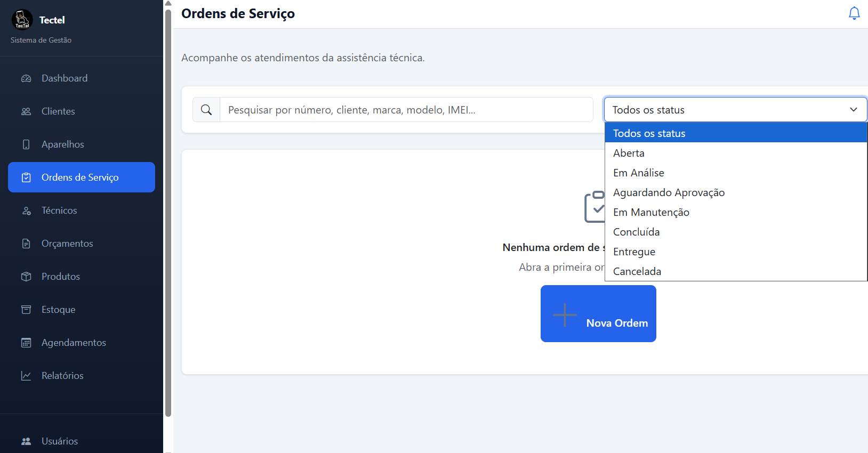Click the Clientes people icon
868x453 pixels.
[26, 111]
